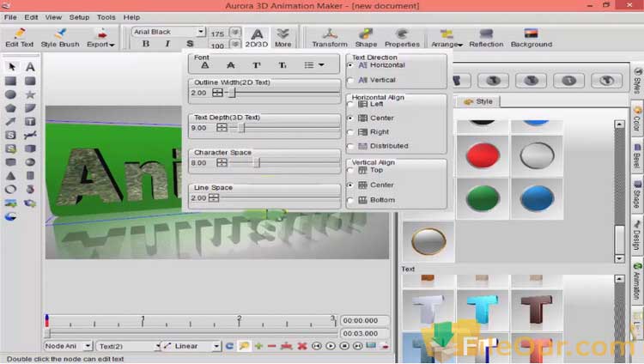Select the circle shape tool
644x364 pixels.
click(x=10, y=94)
